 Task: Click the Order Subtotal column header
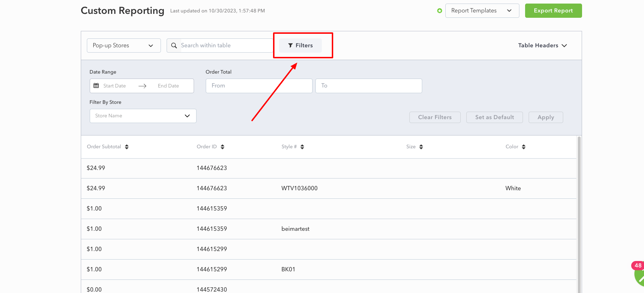[104, 147]
